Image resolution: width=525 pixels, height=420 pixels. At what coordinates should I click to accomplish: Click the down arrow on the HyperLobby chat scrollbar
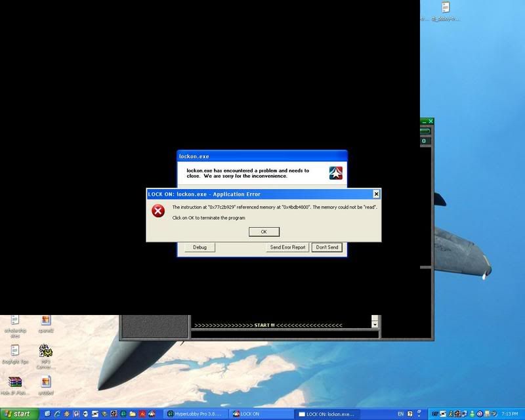374,324
